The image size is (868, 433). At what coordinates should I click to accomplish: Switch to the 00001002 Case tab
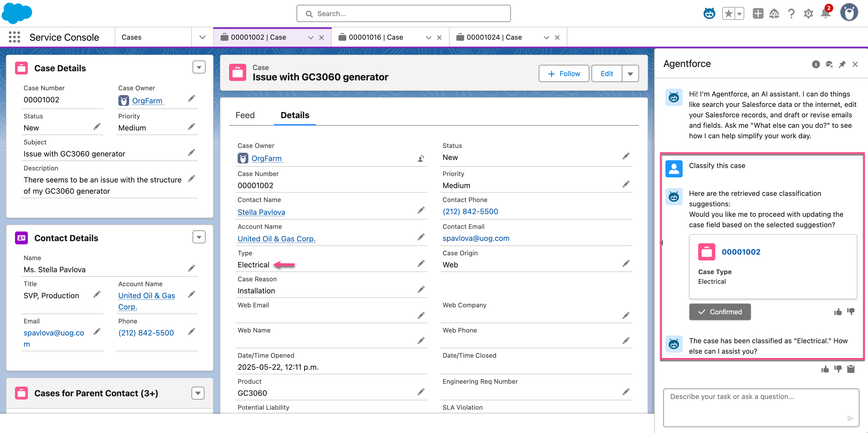point(259,37)
